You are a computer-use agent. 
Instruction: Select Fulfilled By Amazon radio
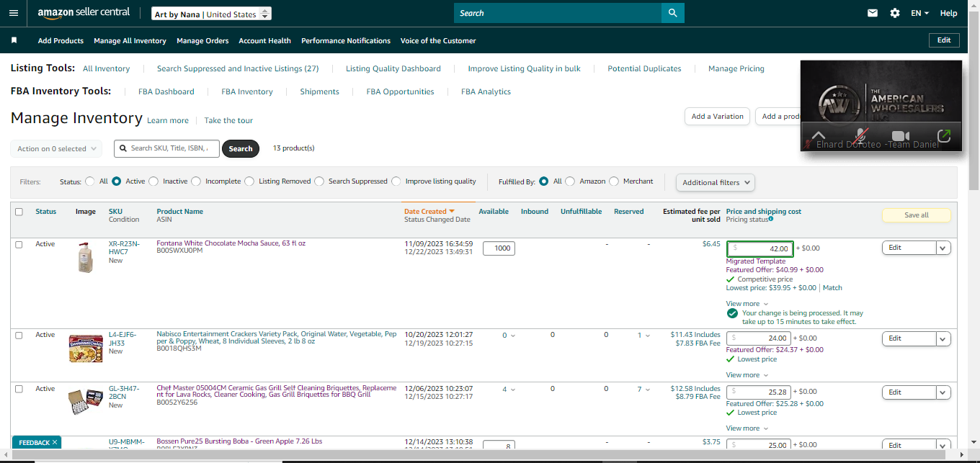[x=570, y=181]
